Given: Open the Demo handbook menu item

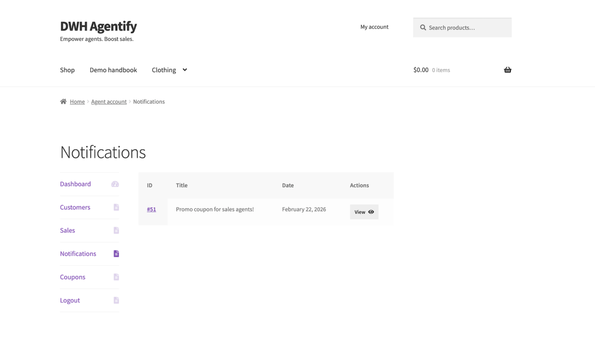Looking at the screenshot, I should [113, 70].
